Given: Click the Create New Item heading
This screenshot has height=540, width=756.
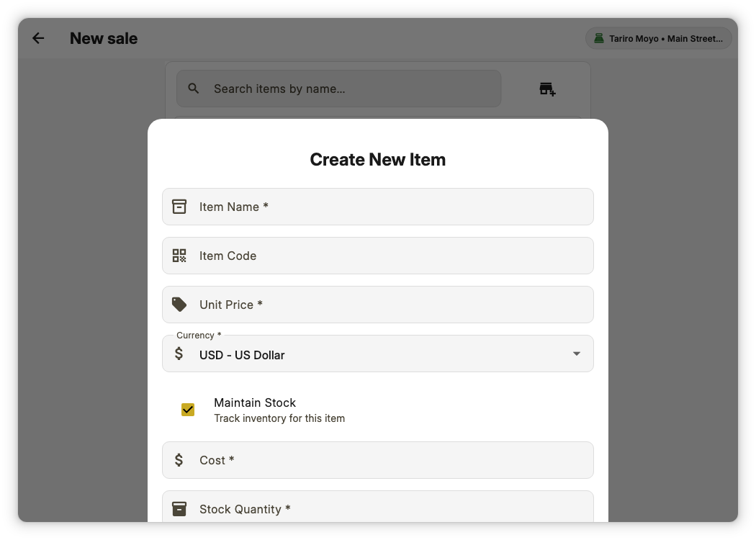Looking at the screenshot, I should pos(378,160).
